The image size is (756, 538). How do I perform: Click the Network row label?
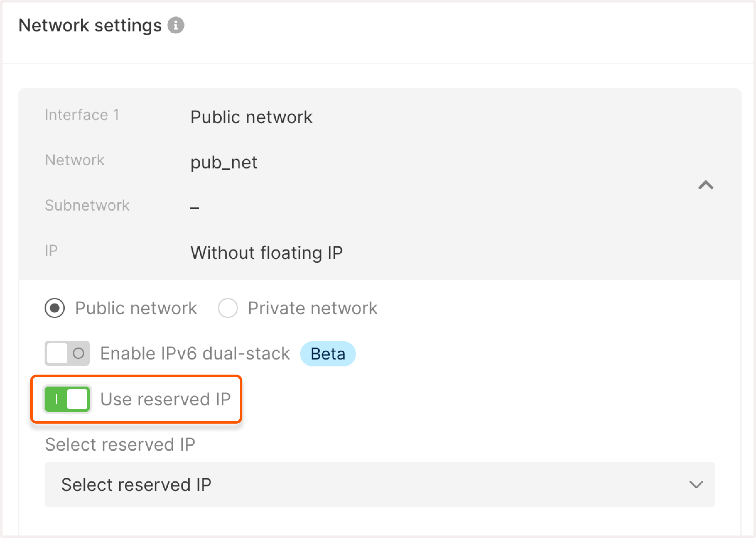[75, 160]
